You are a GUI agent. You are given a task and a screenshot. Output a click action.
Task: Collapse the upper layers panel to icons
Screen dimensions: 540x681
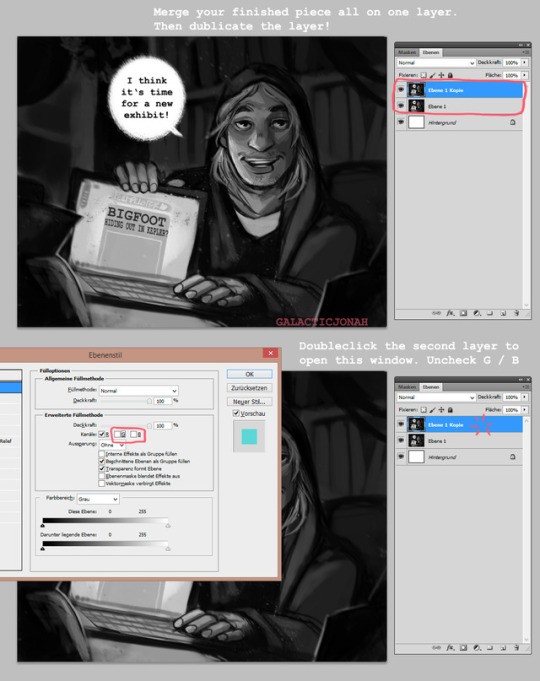[520, 45]
